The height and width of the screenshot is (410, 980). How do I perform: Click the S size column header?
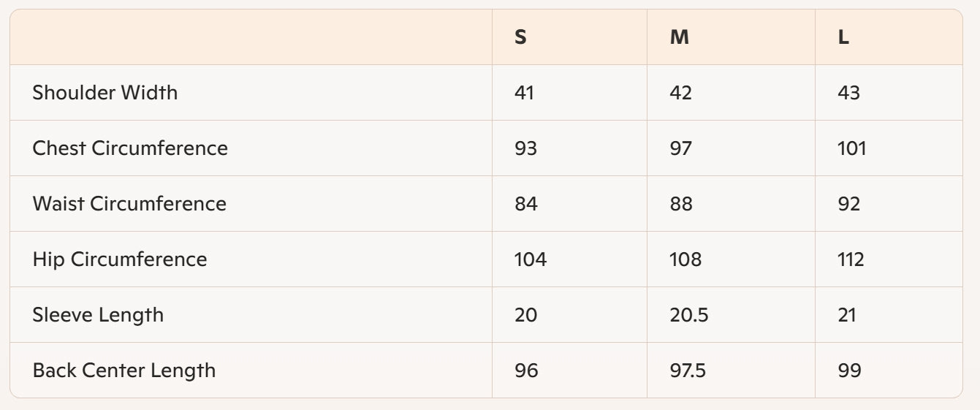point(520,37)
